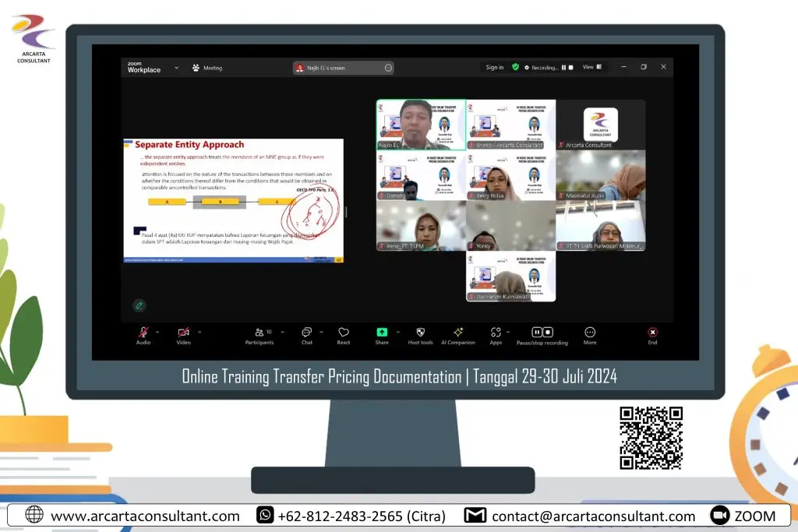
Task: Click the green encryption shield icon
Action: click(x=515, y=68)
